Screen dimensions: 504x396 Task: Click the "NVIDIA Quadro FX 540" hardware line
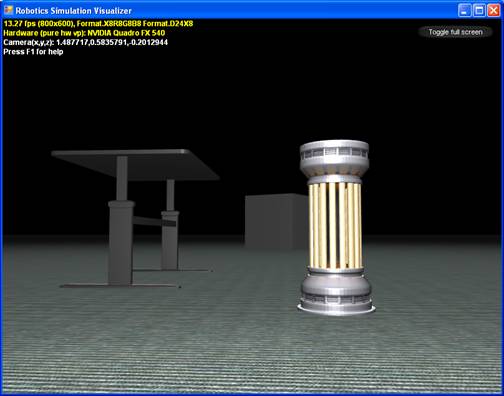pyautogui.click(x=84, y=33)
